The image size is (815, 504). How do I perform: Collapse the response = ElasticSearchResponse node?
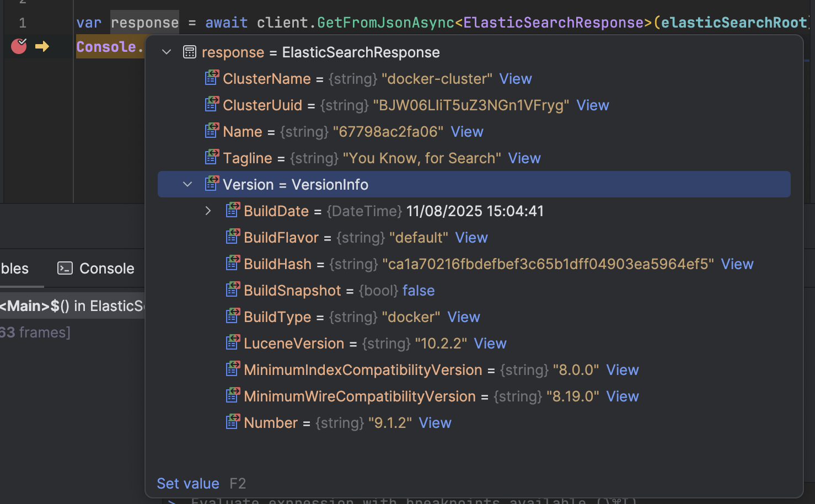click(166, 51)
